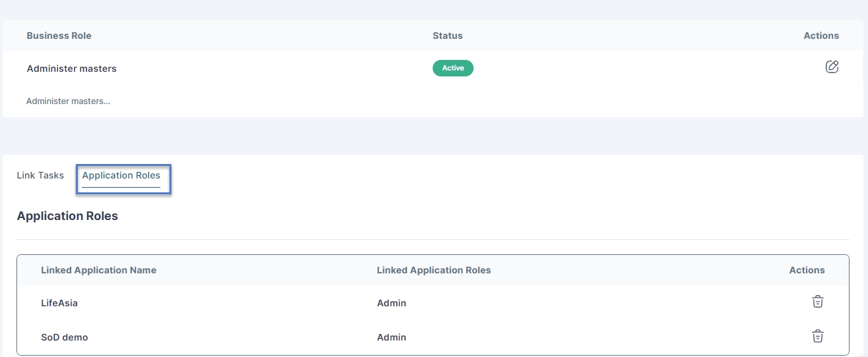Remove the SoD demo application role
The width and height of the screenshot is (868, 357).
(x=817, y=337)
